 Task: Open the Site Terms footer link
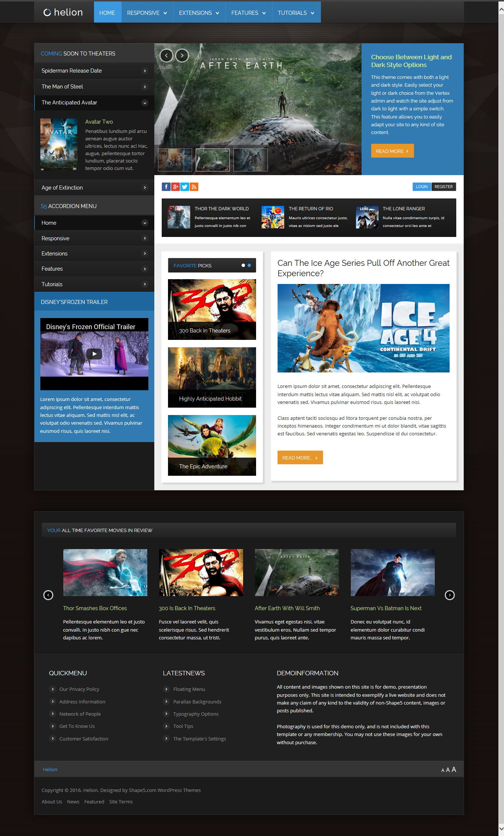click(x=121, y=802)
